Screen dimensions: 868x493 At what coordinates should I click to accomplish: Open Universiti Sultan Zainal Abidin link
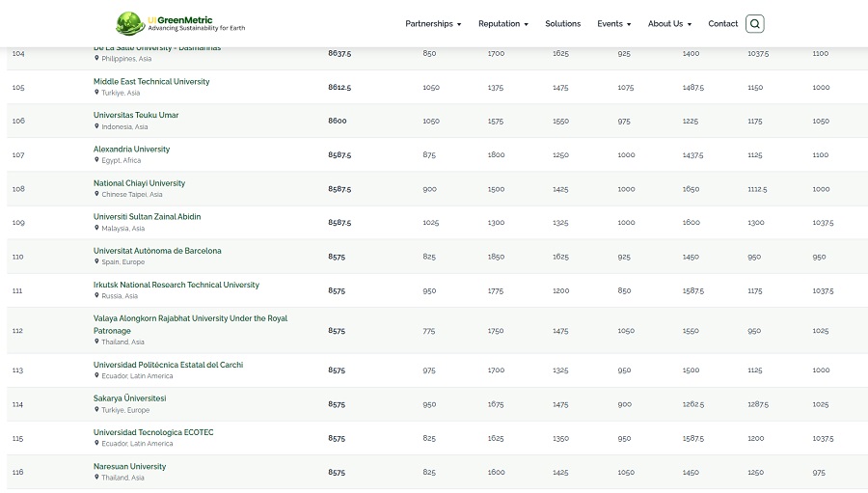[x=147, y=216]
